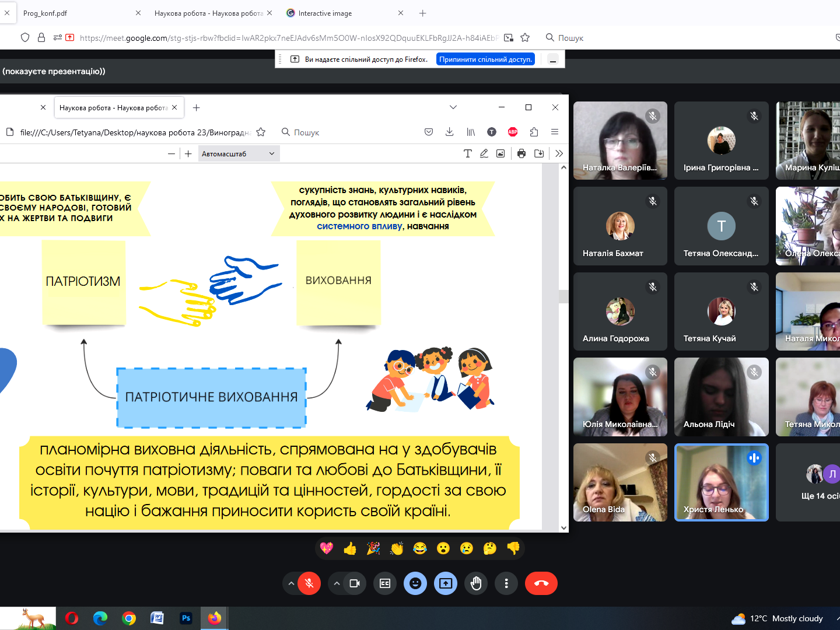Toggle the camera on in Meet
This screenshot has height=630, width=840.
(355, 583)
